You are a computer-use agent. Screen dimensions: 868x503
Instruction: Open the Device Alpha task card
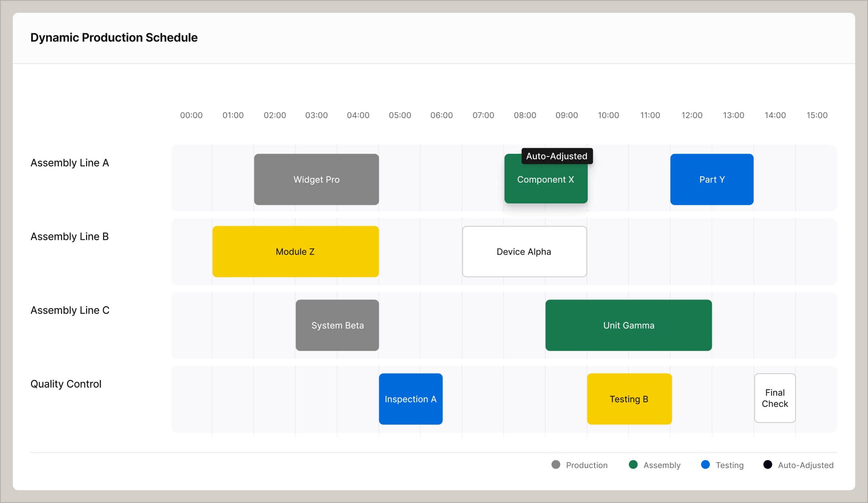pyautogui.click(x=524, y=251)
